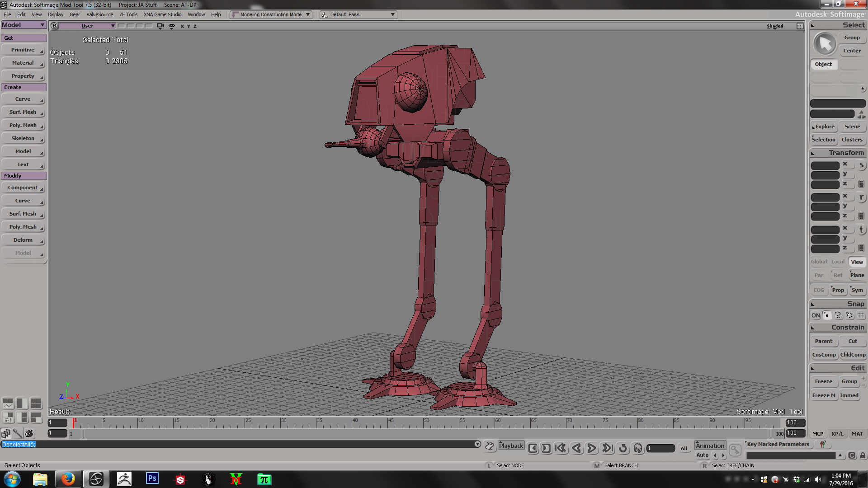Open the paintbrush tool panel icon
The height and width of the screenshot is (488, 868).
pos(17,433)
